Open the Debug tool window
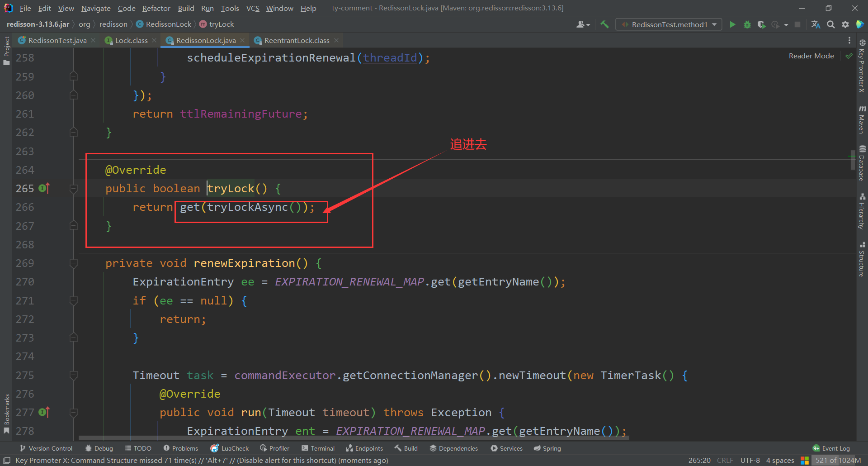 99,448
